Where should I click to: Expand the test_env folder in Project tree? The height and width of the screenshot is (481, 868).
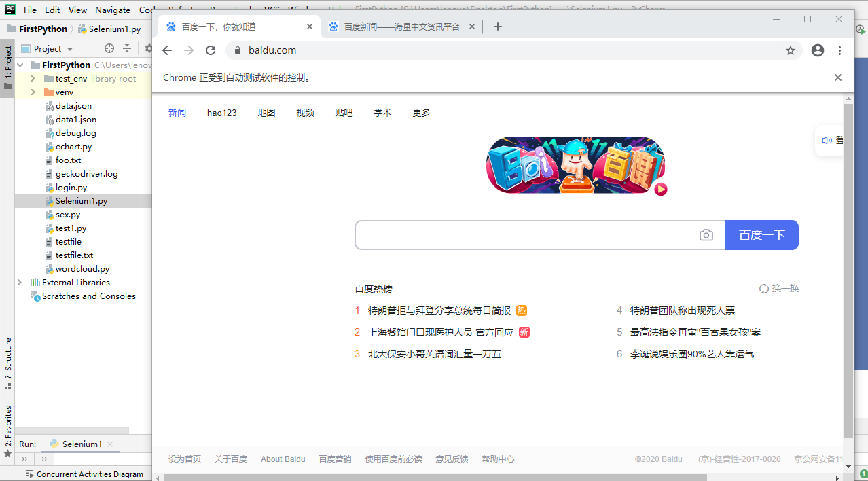pyautogui.click(x=33, y=78)
